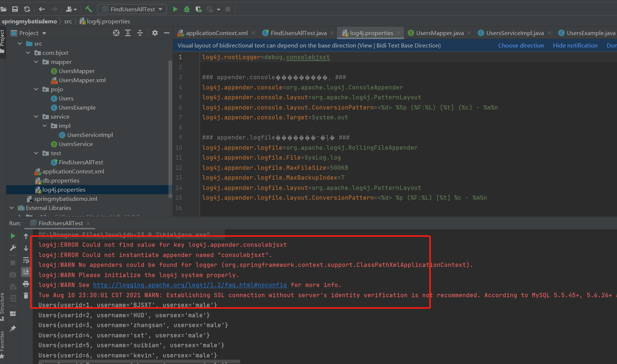The height and width of the screenshot is (364, 617).
Task: Clear console with the trash icon
Action: tap(26, 295)
